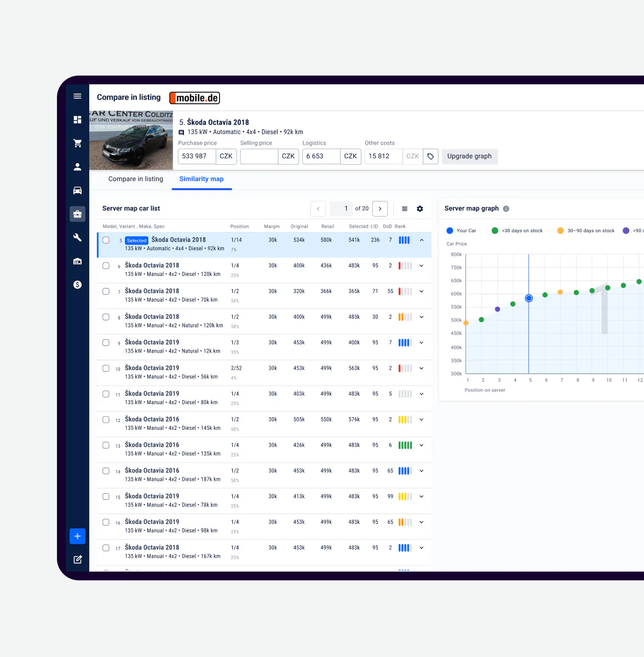
Task: Click the Position column header
Action: [x=239, y=227]
